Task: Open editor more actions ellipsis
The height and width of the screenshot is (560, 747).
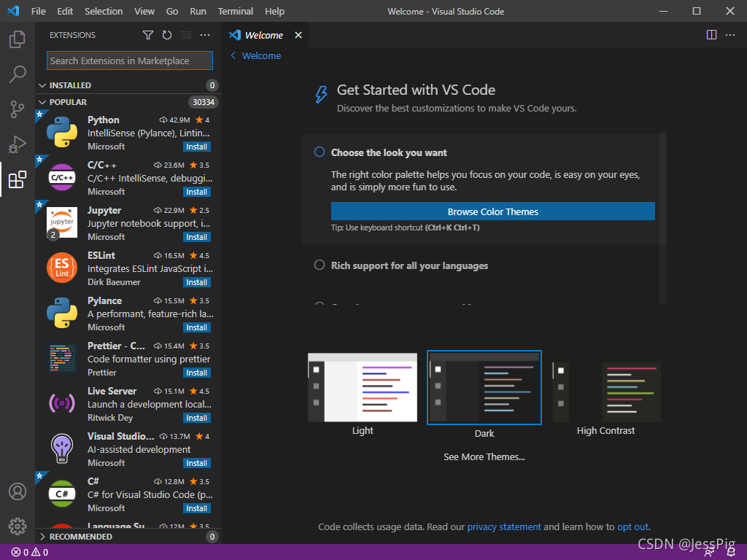Action: (729, 35)
